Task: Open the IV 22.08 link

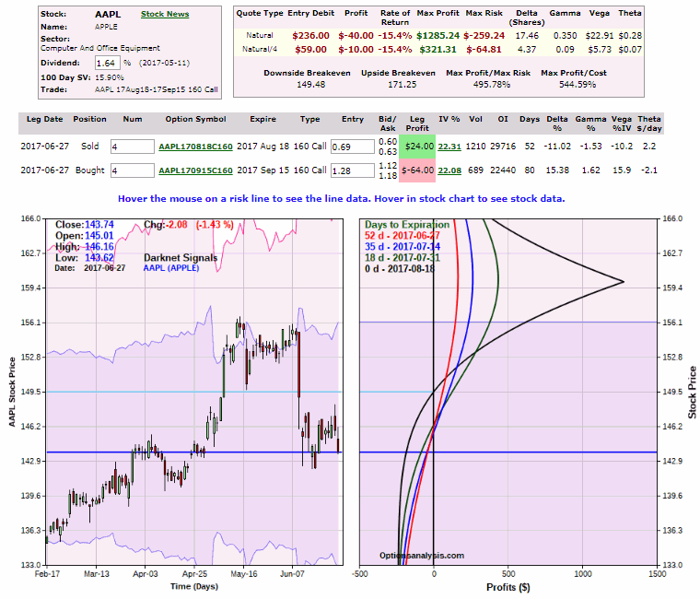Action: (449, 170)
